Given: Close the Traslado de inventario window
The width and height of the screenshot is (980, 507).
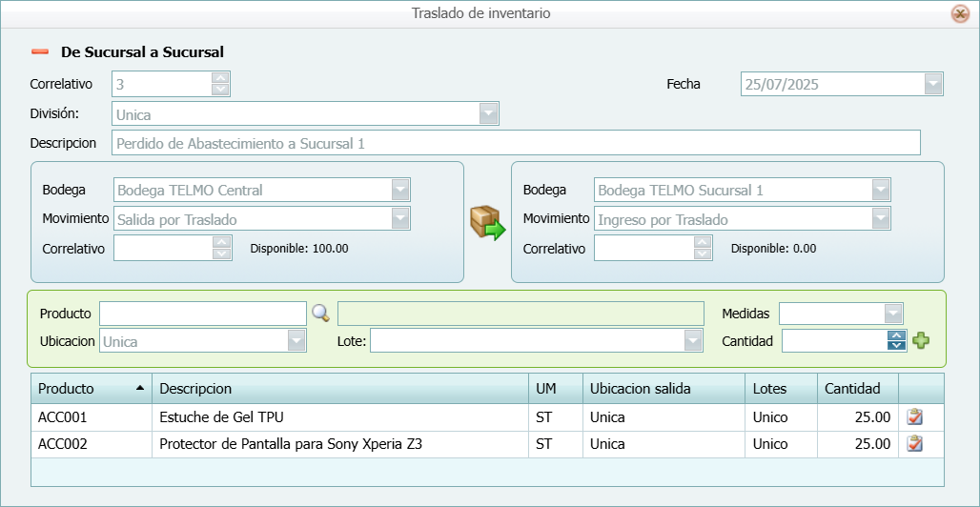Looking at the screenshot, I should coord(960,13).
